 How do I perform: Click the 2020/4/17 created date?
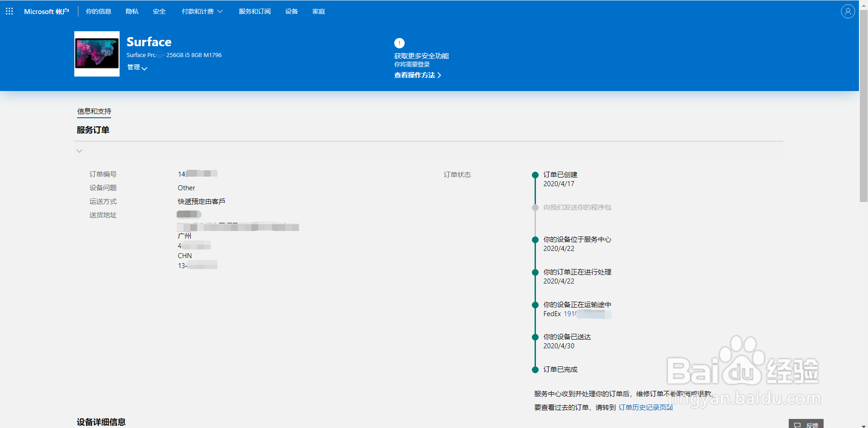click(559, 184)
